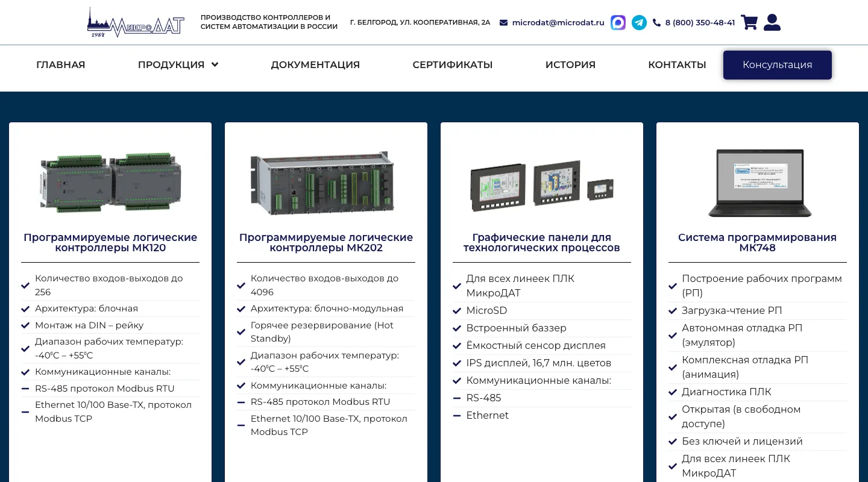The width and height of the screenshot is (868, 482).
Task: Click the text 'IPS дисплей, 16,7 млн. цветов'
Action: 539,363
